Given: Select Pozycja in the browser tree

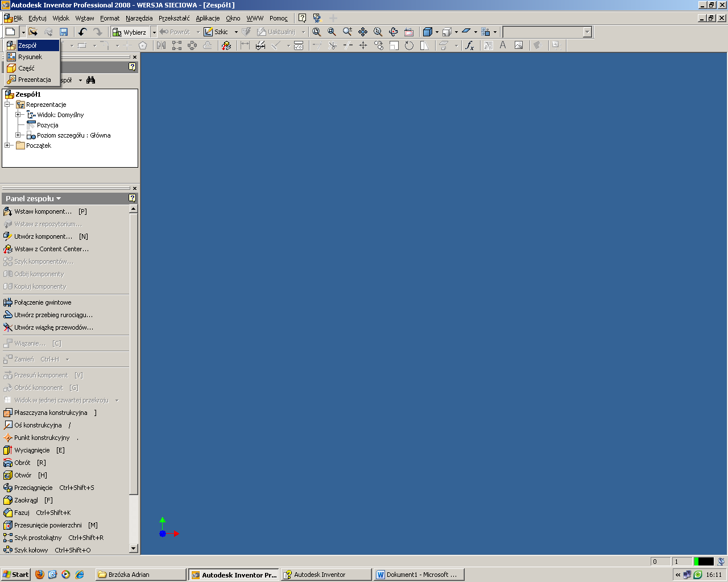Looking at the screenshot, I should tap(48, 125).
